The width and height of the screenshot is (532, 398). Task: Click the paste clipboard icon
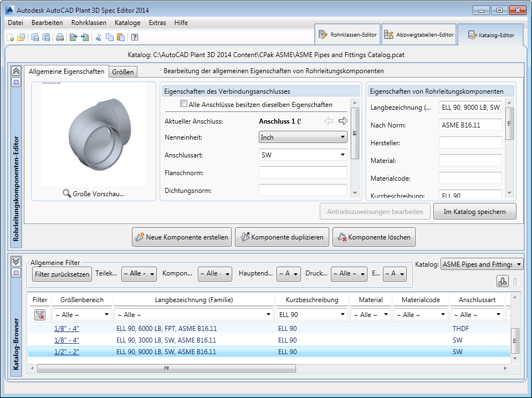[x=121, y=37]
